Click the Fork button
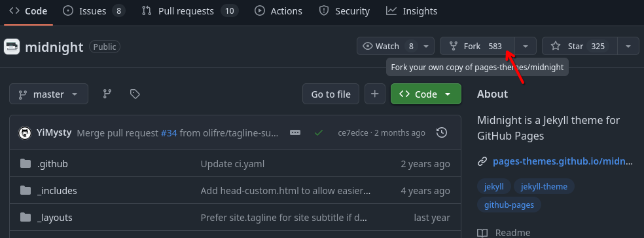This screenshot has width=644, height=238. [x=477, y=46]
